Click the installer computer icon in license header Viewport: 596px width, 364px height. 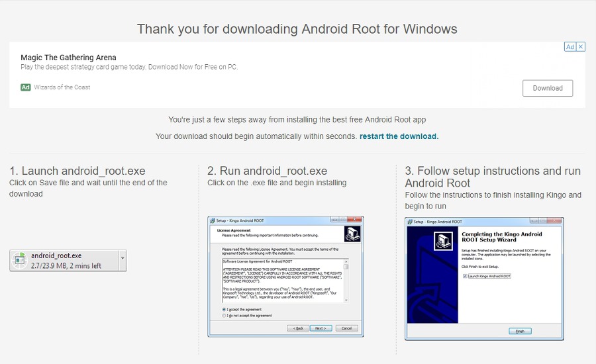[352, 234]
